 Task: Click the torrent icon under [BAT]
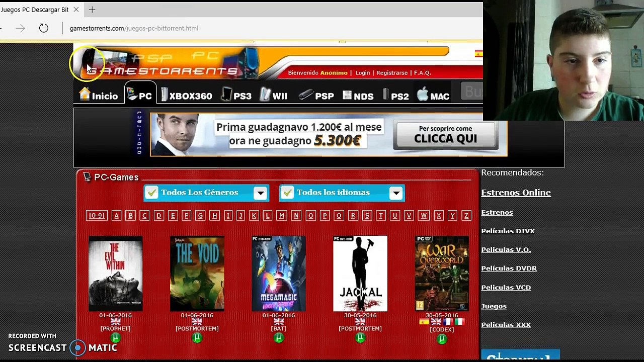[x=279, y=338]
